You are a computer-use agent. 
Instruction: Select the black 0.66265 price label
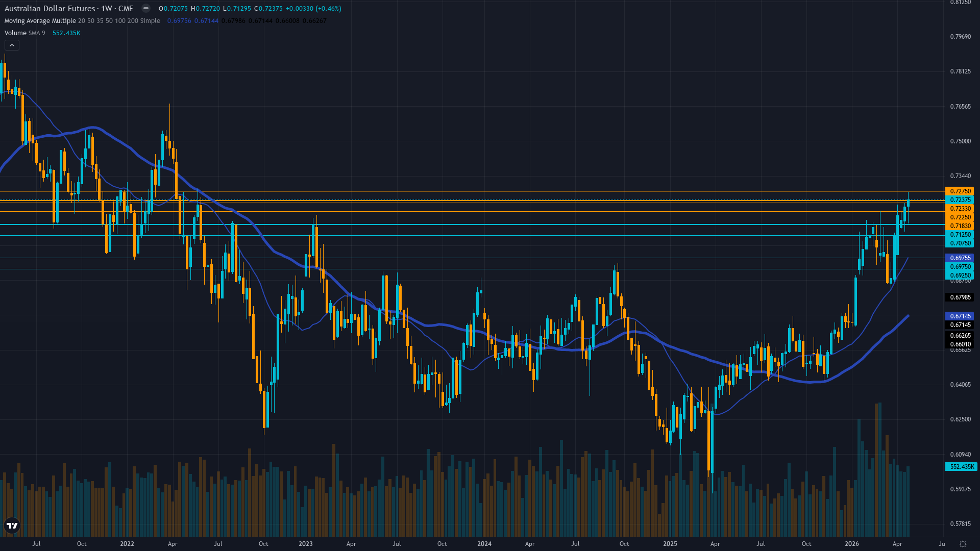[960, 336]
